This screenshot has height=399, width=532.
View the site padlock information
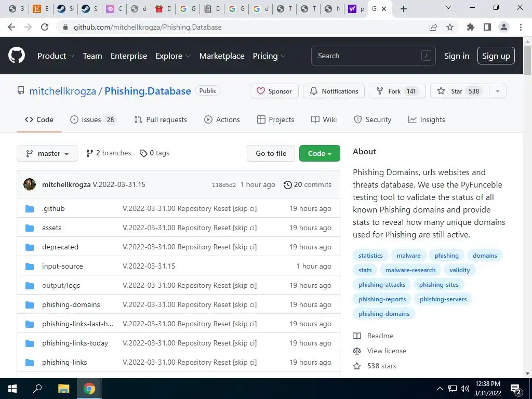click(66, 27)
